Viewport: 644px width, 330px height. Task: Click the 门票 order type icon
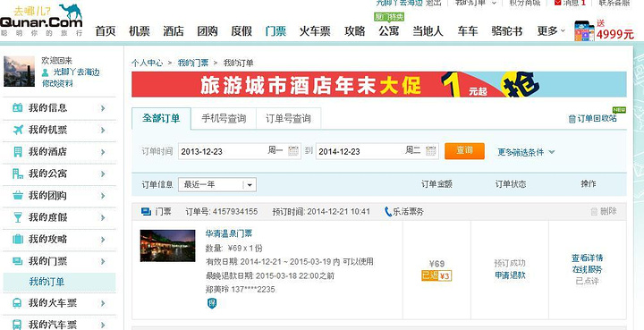point(146,212)
